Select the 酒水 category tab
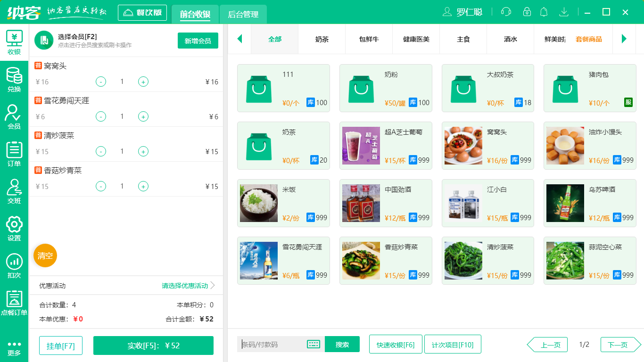The image size is (644, 362). pyautogui.click(x=510, y=40)
